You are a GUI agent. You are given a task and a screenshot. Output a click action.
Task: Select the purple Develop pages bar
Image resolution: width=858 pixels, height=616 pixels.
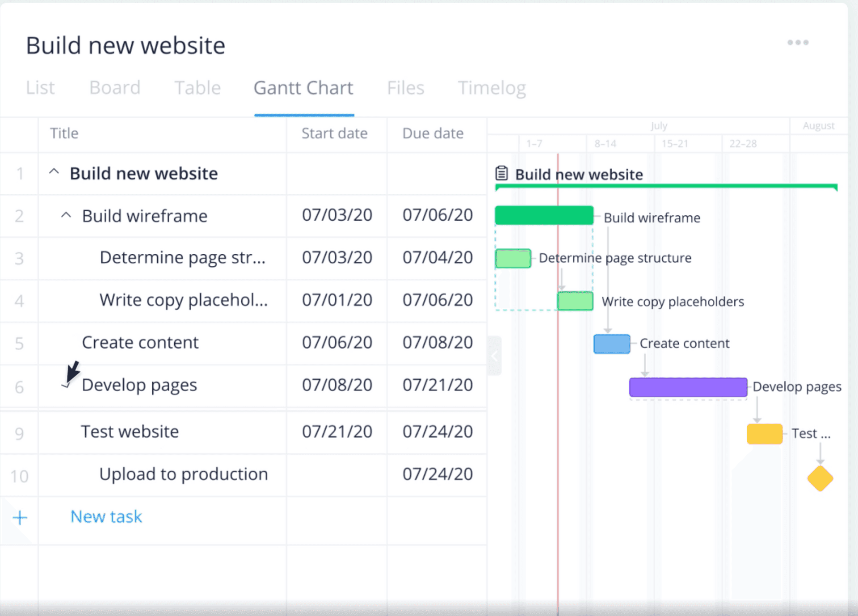click(x=688, y=387)
